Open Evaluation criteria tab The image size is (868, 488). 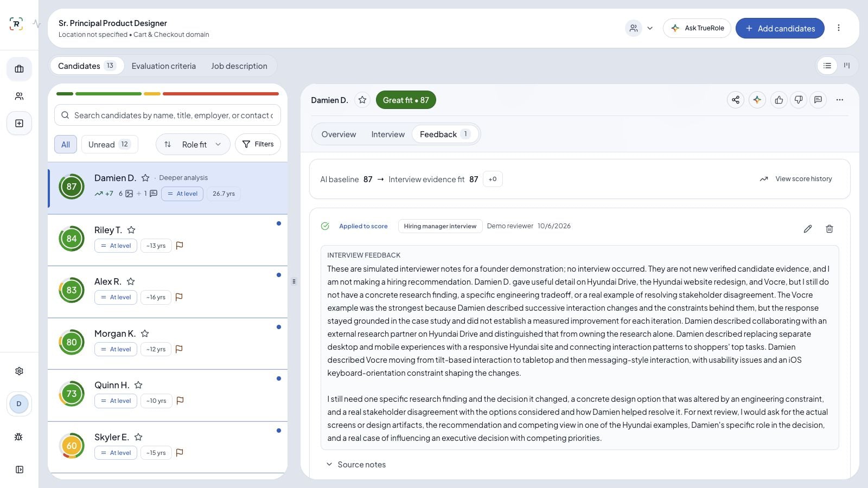(x=164, y=66)
